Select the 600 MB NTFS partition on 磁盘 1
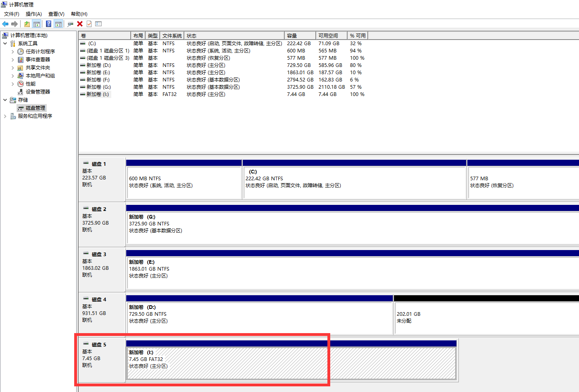The image size is (579, 392). click(184, 179)
